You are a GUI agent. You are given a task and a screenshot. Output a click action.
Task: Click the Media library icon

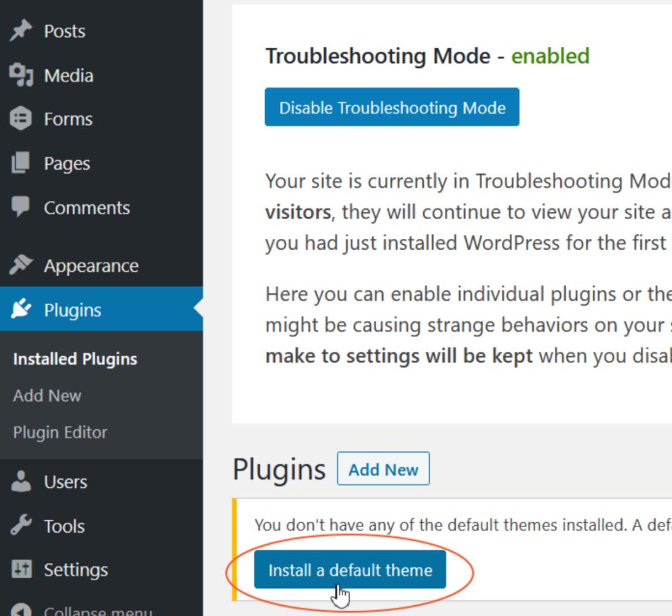click(22, 75)
